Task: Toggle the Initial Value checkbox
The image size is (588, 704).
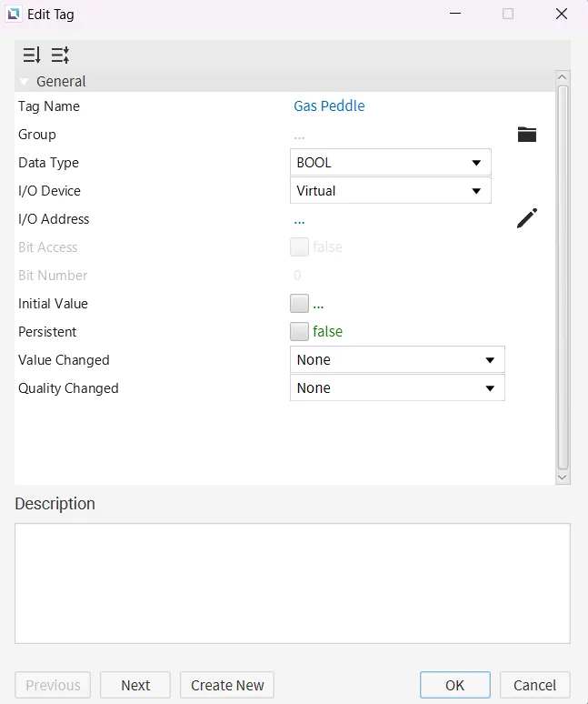Action: tap(299, 304)
